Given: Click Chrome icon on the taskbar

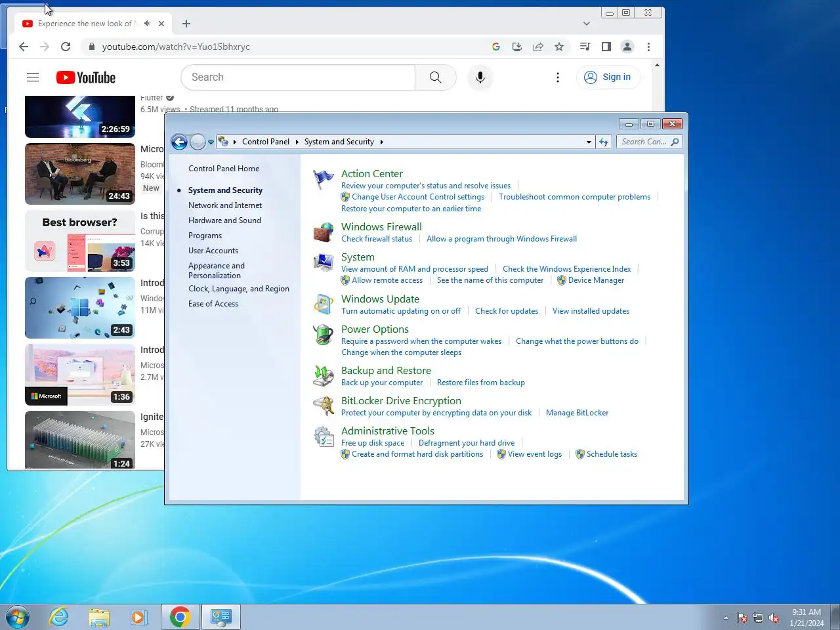Looking at the screenshot, I should coord(180,617).
